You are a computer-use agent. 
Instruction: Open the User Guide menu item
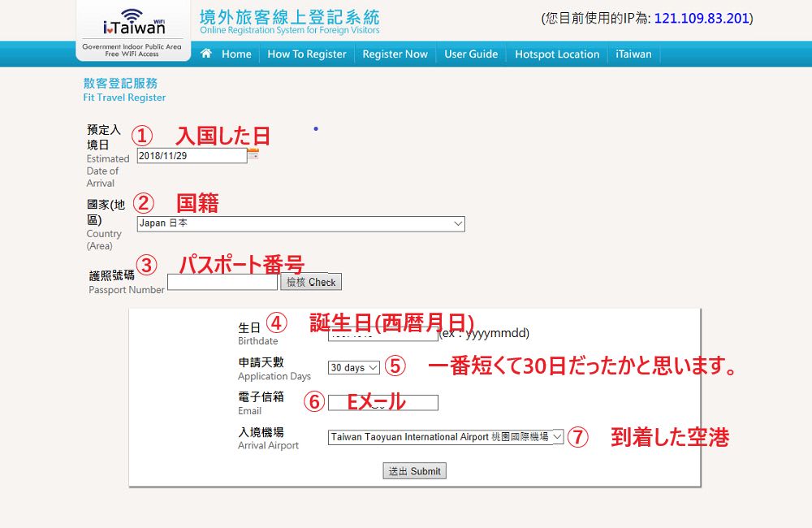coord(471,54)
